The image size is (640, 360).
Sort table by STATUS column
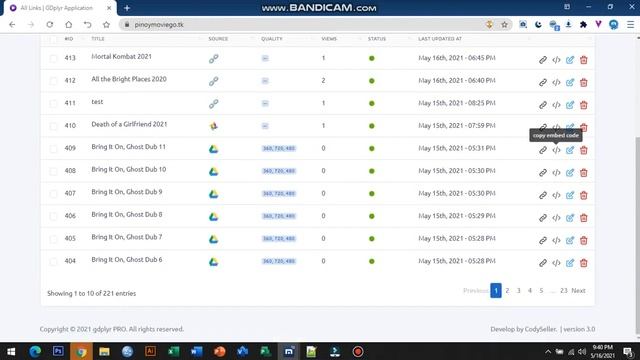click(x=377, y=39)
